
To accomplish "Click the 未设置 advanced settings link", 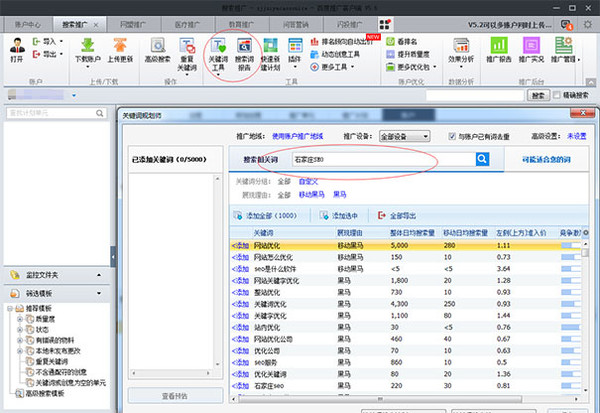I will point(577,136).
